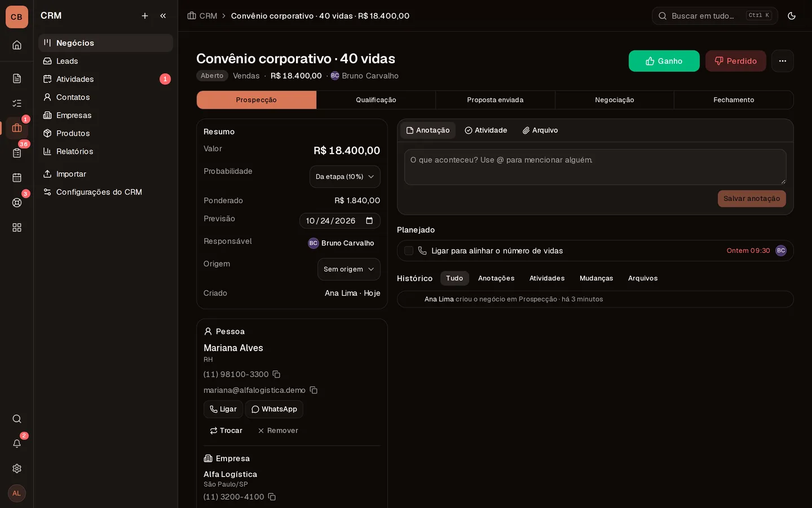Remove the linked person with Remover

(x=278, y=431)
